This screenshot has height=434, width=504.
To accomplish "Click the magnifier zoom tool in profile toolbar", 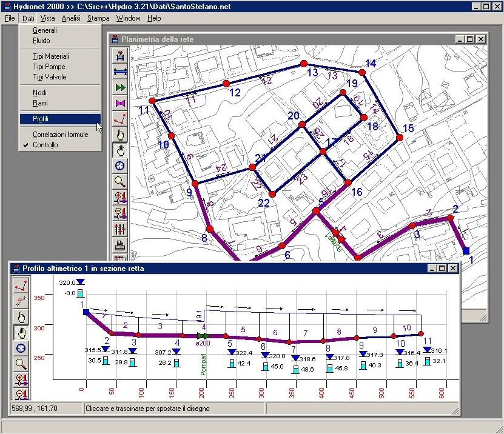I will [x=21, y=364].
